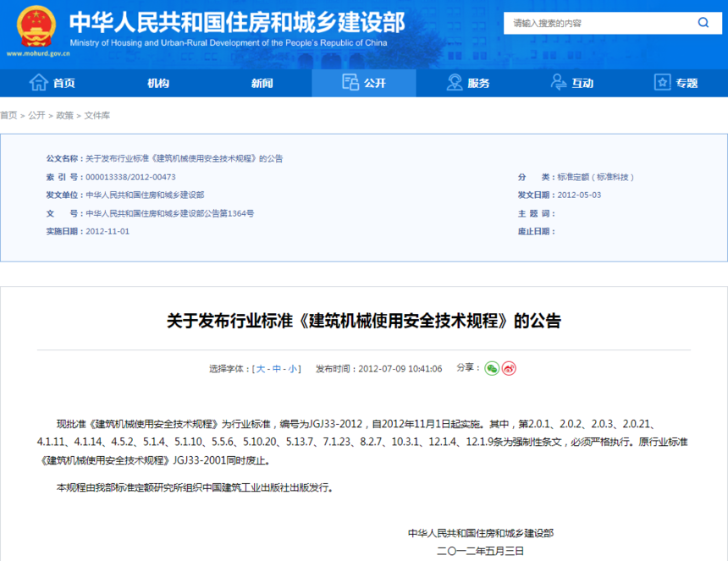Click the search magnifier icon

click(703, 23)
